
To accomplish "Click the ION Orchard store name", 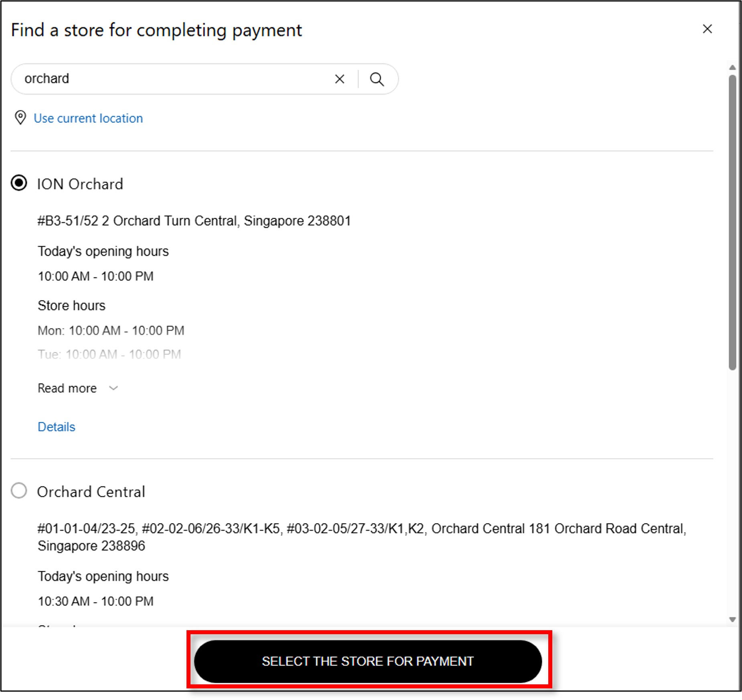I will tap(80, 184).
